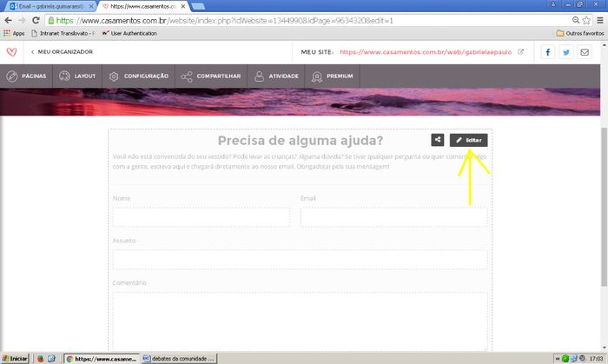Image resolution: width=608 pixels, height=364 pixels.
Task: Open the Outros favoritos folder
Action: (580, 33)
